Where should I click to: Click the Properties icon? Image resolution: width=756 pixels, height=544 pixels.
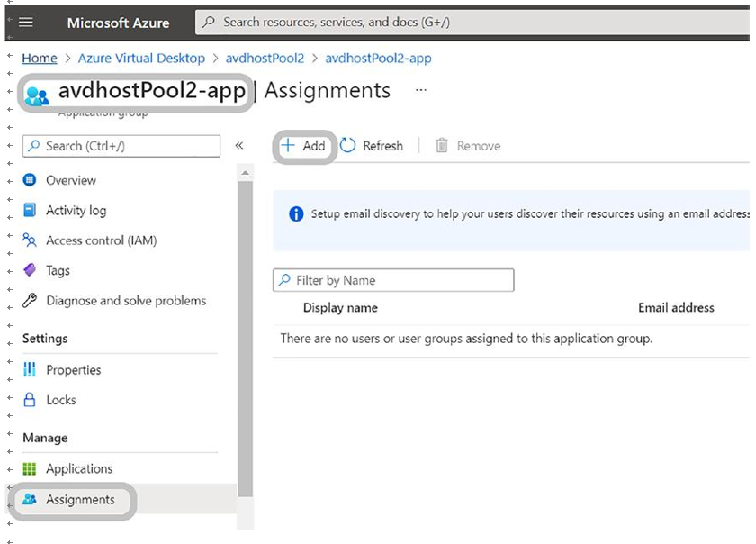coord(30,369)
